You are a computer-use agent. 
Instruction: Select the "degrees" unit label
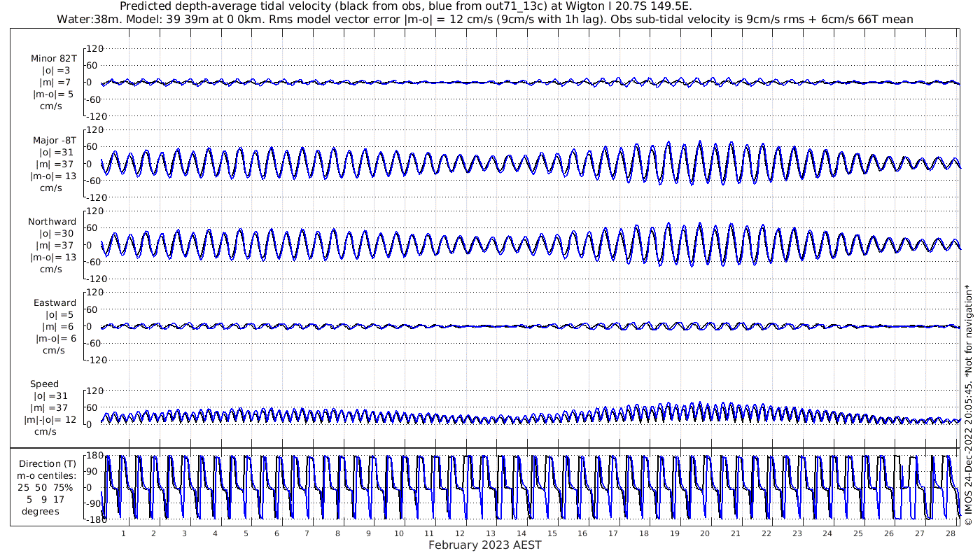click(x=41, y=512)
